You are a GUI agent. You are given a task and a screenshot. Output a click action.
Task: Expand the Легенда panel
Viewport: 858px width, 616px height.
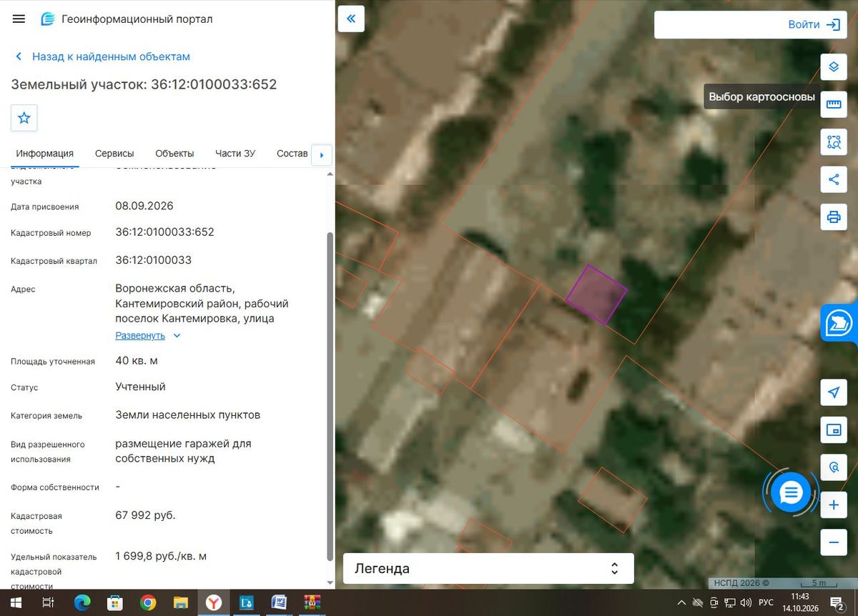[x=488, y=569]
